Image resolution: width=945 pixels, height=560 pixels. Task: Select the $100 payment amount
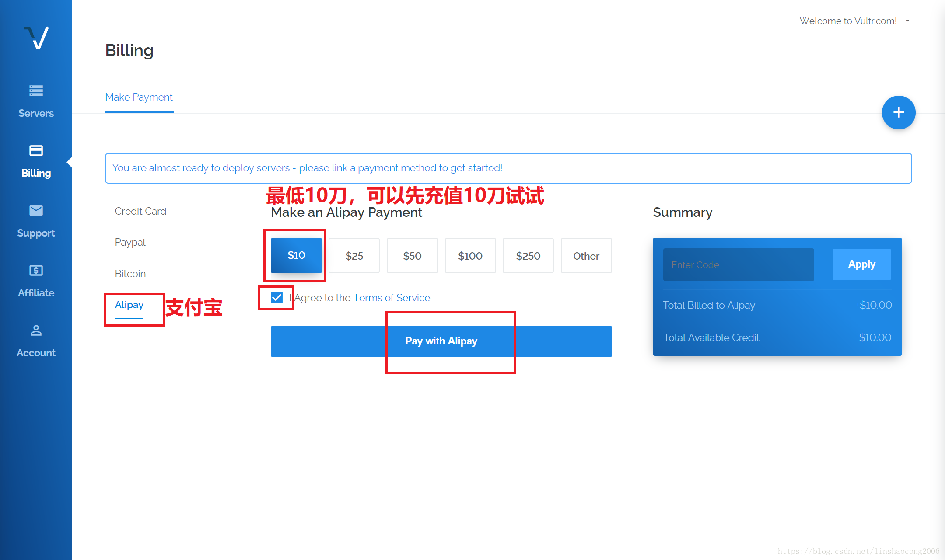point(470,256)
